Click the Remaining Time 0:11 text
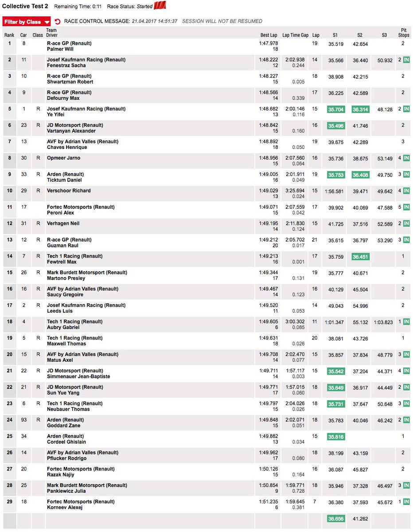 click(x=78, y=7)
